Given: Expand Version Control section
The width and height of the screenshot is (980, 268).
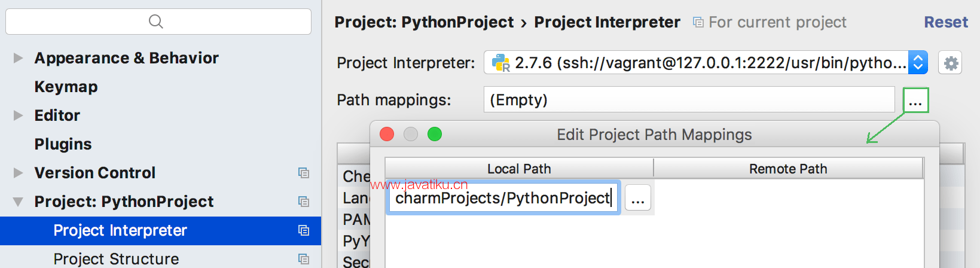Looking at the screenshot, I should point(18,173).
